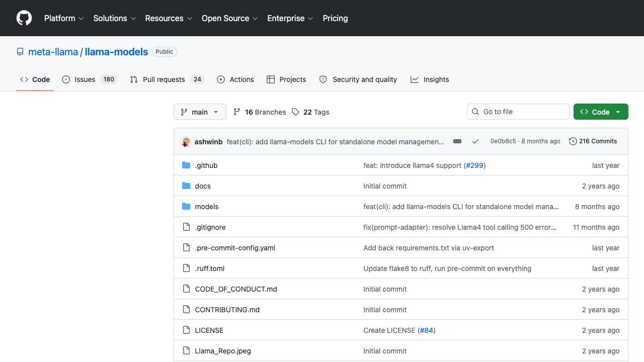644x362 pixels.
Task: Click the .github folder icon
Action: pos(186,165)
